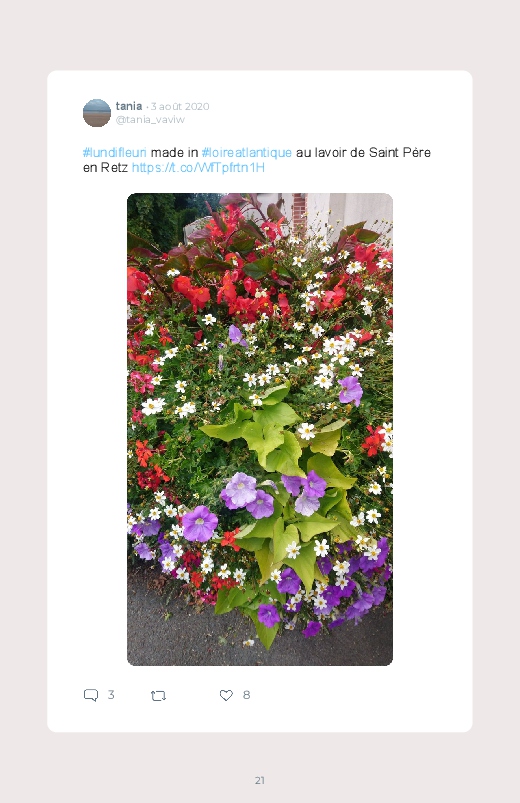The height and width of the screenshot is (803, 520).
Task: Click the tweet text 'au lavoir de Saint Père'
Action: coord(363,153)
